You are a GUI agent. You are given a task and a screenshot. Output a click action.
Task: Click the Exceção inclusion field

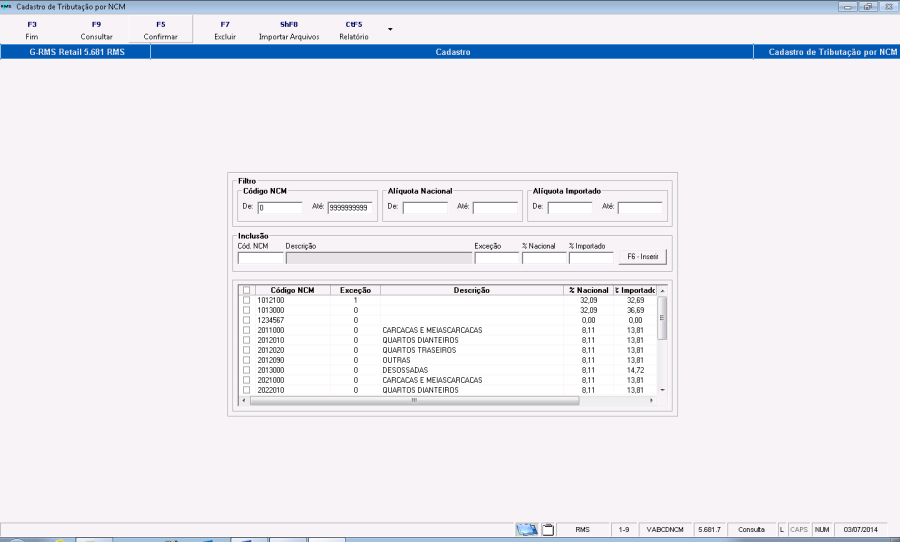(497, 258)
